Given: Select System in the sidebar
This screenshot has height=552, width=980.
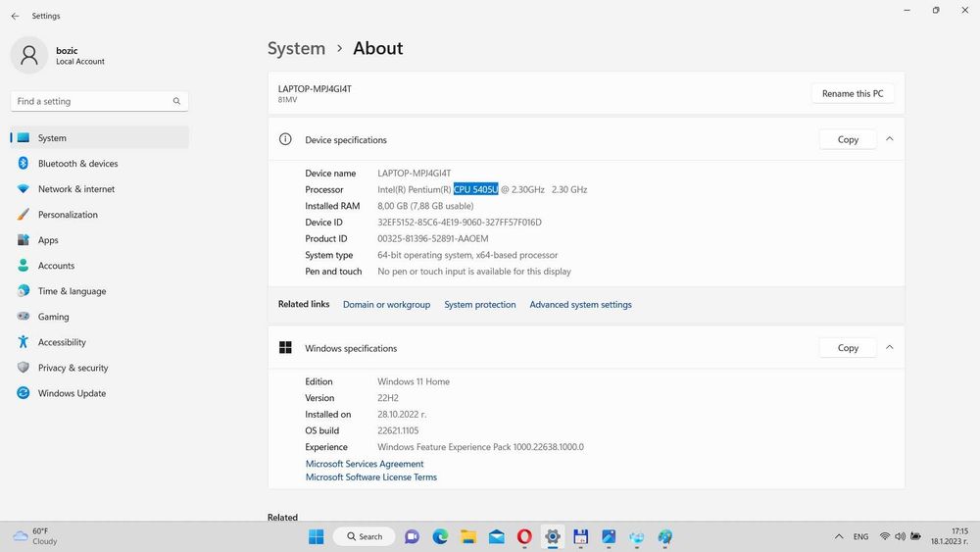Looking at the screenshot, I should (x=99, y=137).
